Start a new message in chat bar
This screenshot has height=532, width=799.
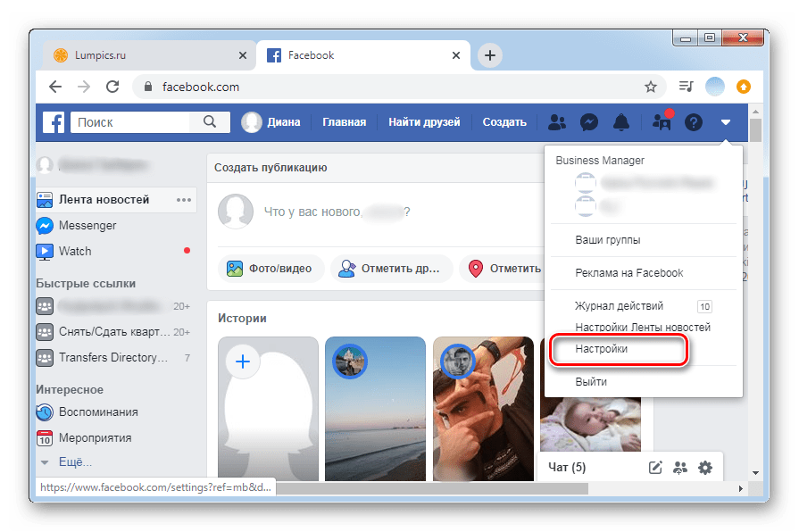655,467
